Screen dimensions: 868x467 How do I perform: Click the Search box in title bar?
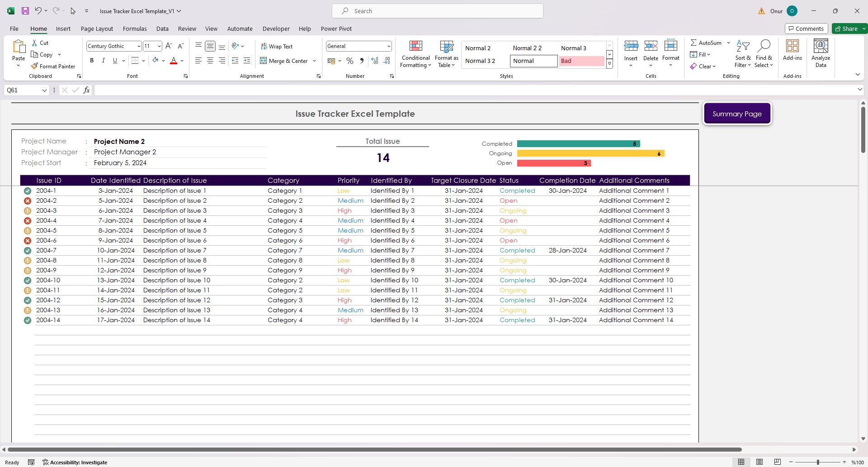438,11
